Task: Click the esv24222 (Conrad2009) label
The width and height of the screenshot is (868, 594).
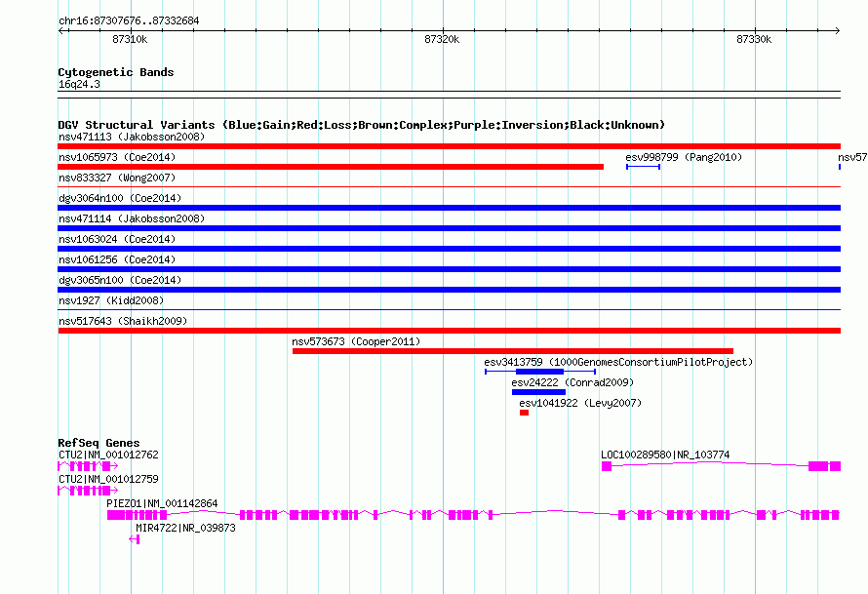Action: (x=572, y=382)
